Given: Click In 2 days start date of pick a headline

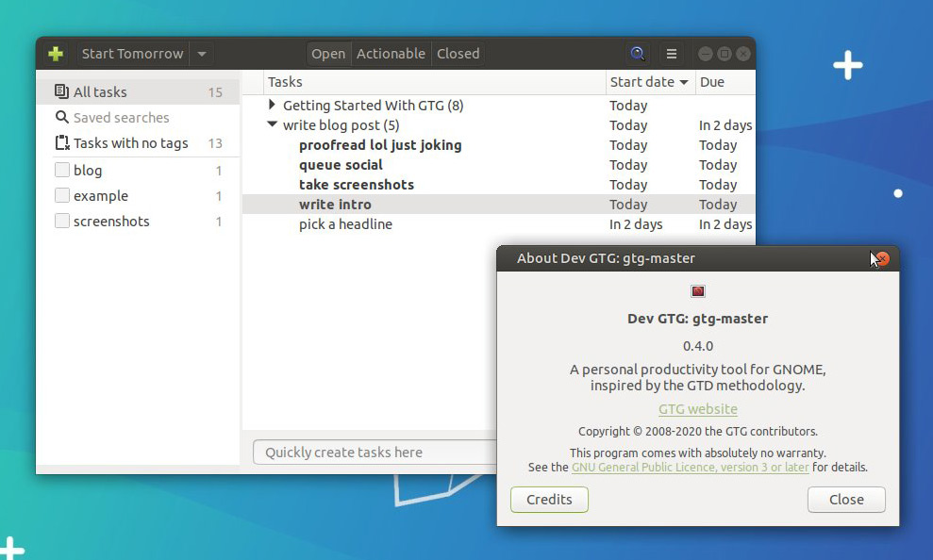Looking at the screenshot, I should [636, 224].
